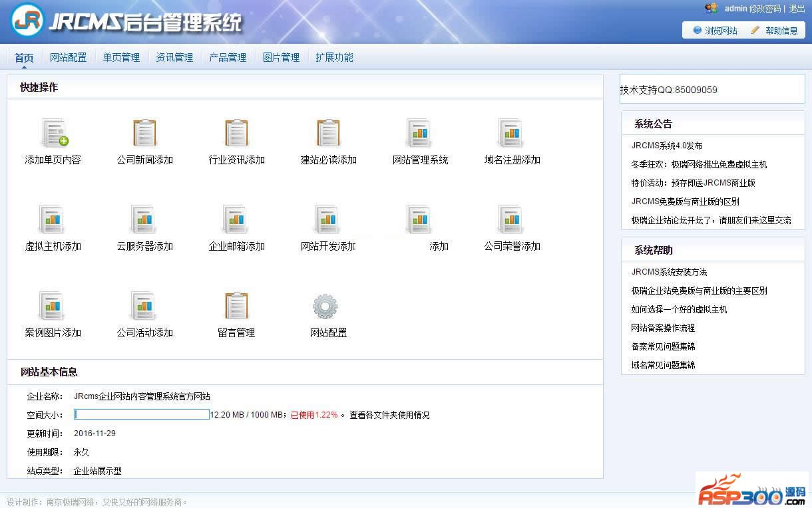Open announcement JRCMS系统4.0发布
Viewport: 812px width, 508px height.
tap(667, 146)
